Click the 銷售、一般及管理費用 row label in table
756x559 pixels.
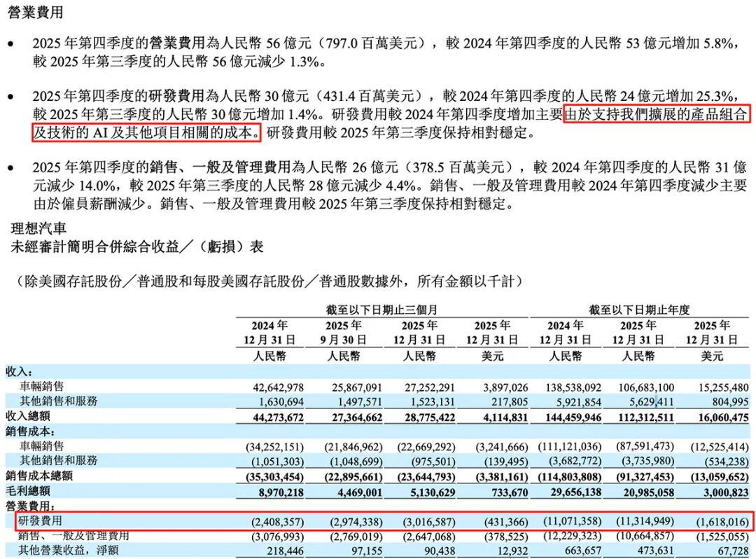(73, 536)
